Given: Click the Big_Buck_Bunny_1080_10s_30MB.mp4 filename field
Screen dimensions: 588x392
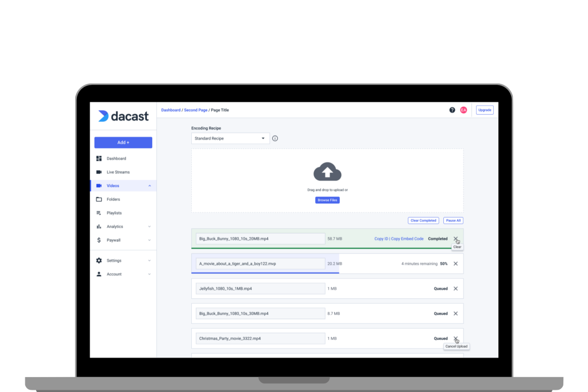Looking at the screenshot, I should click(x=260, y=313).
